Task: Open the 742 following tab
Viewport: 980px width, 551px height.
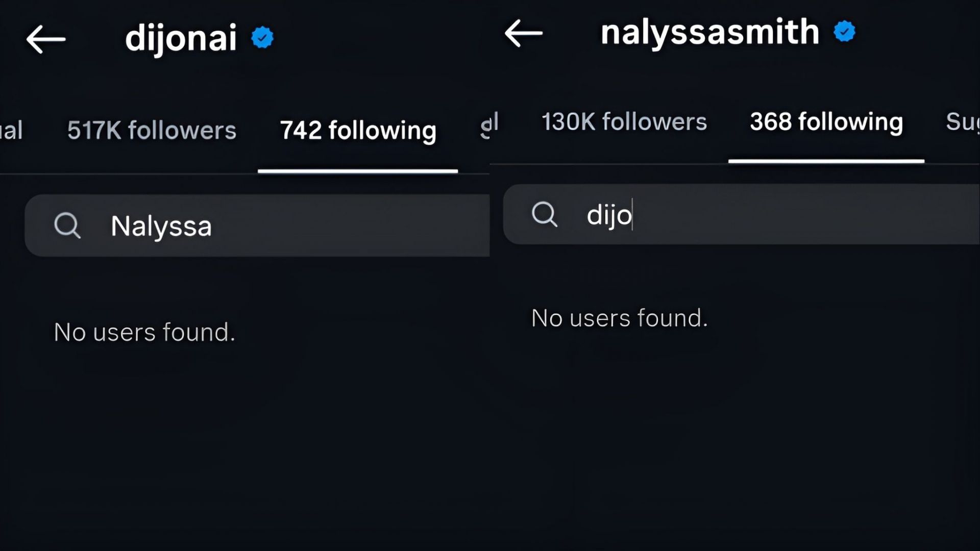Action: (358, 131)
